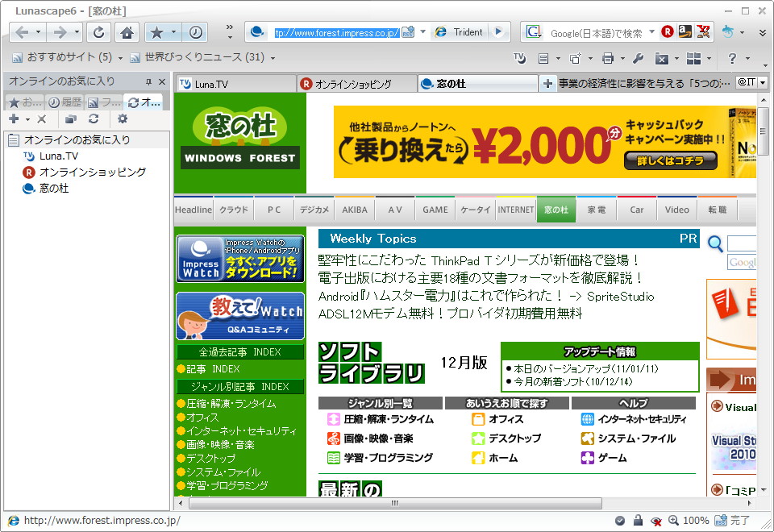Toggle image blocking with the eye icon

pos(655,522)
